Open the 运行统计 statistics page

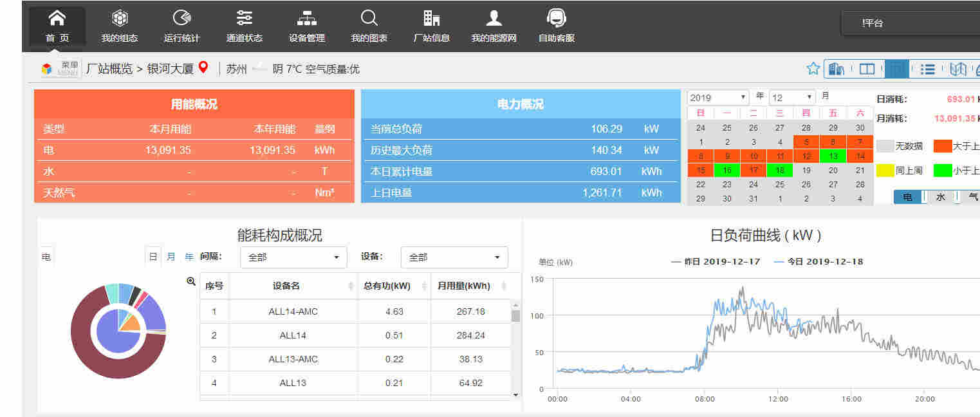point(181,26)
